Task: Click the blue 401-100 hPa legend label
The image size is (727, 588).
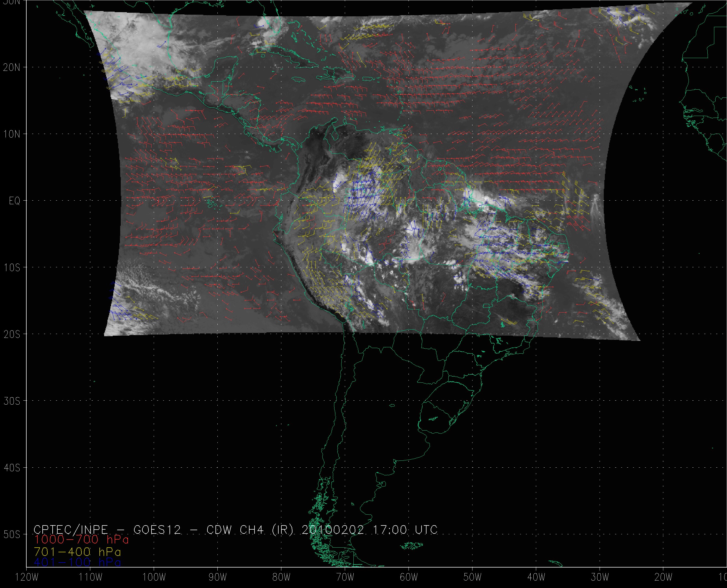Action: pos(77,562)
